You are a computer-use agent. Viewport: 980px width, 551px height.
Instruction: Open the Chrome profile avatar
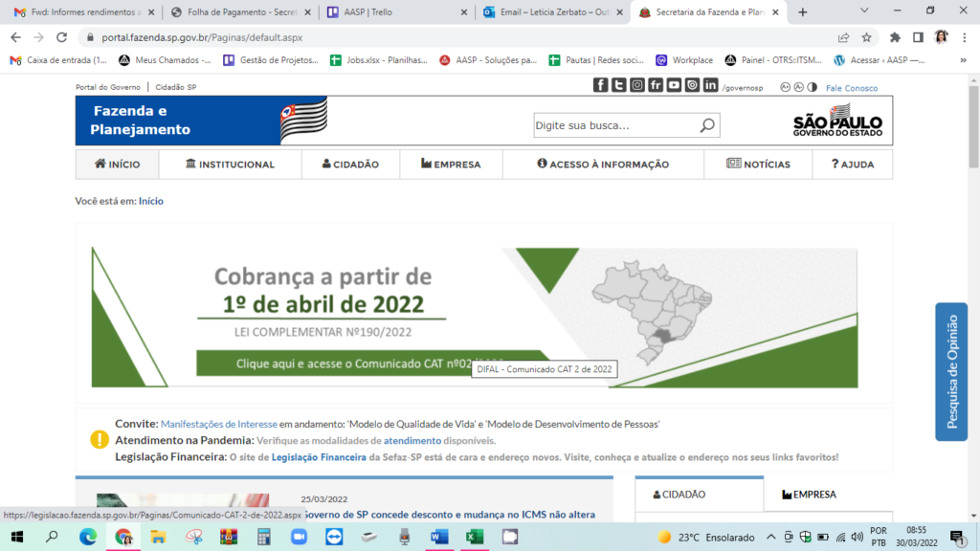coord(942,37)
